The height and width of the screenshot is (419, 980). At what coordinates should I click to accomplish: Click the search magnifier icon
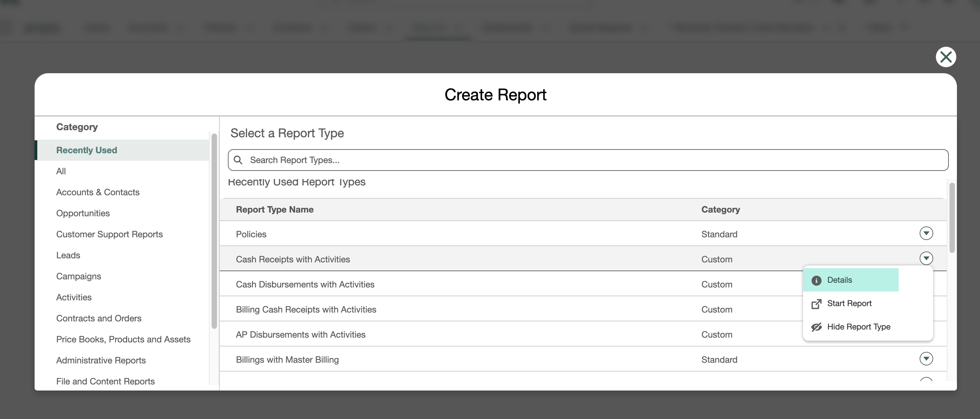tap(238, 160)
